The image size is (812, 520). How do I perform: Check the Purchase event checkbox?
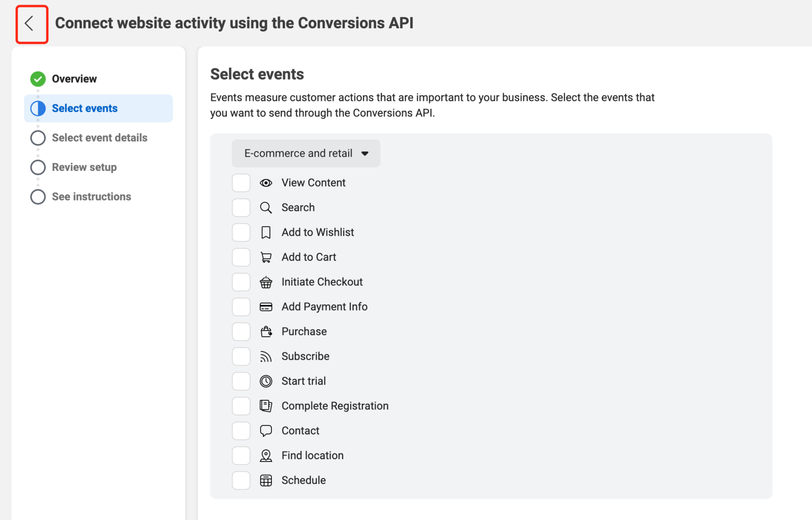pyautogui.click(x=241, y=332)
